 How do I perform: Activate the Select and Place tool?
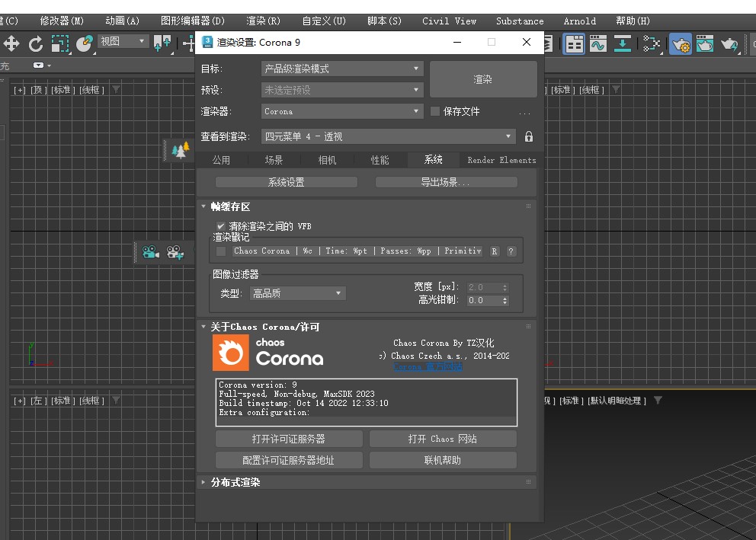coord(84,43)
